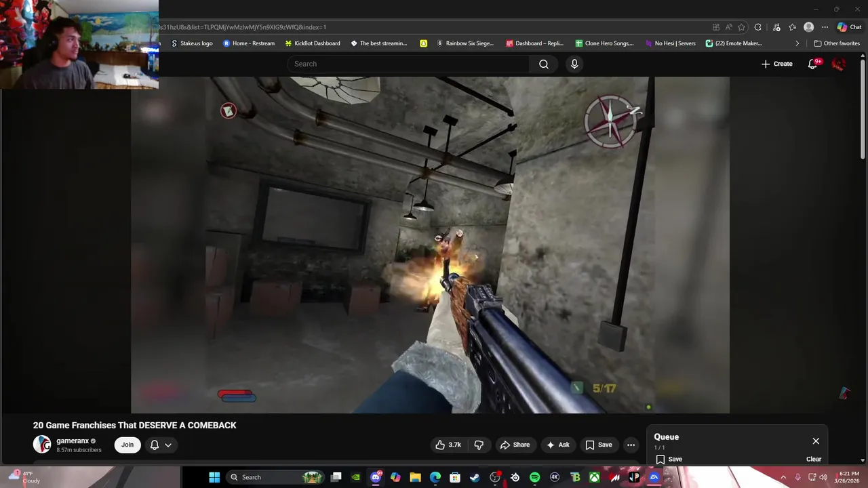Open File Explorer from taskbar
The height and width of the screenshot is (488, 868).
coord(415,477)
